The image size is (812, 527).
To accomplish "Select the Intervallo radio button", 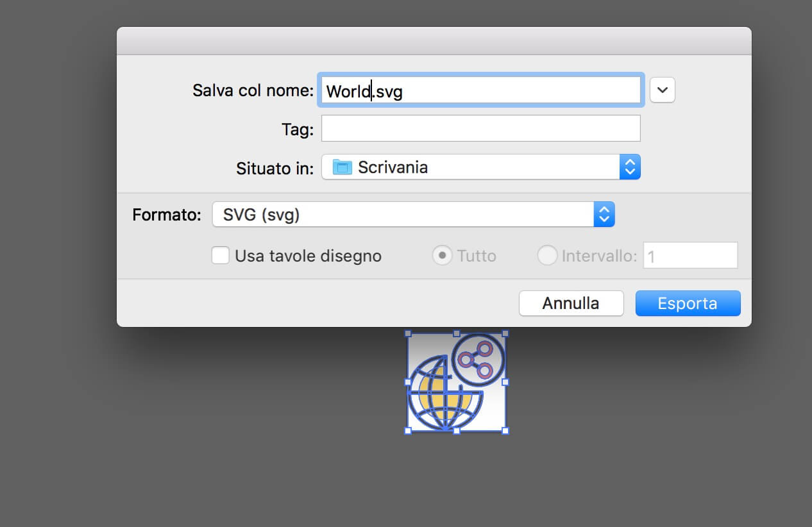I will point(547,256).
